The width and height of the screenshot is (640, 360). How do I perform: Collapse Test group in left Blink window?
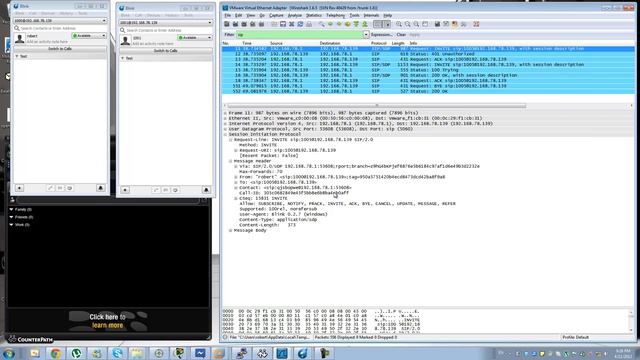point(17,56)
